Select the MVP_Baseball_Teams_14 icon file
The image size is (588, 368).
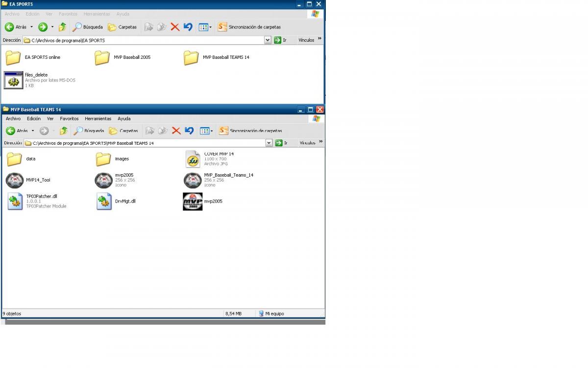[193, 180]
